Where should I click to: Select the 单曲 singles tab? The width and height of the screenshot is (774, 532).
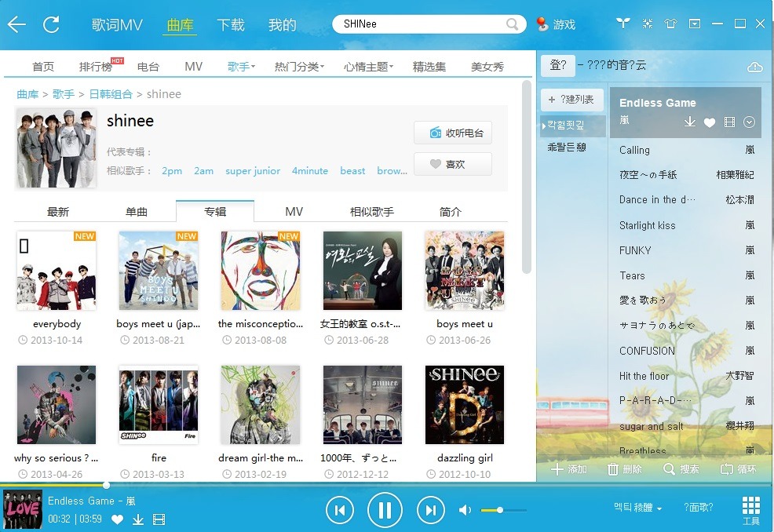[x=137, y=212]
